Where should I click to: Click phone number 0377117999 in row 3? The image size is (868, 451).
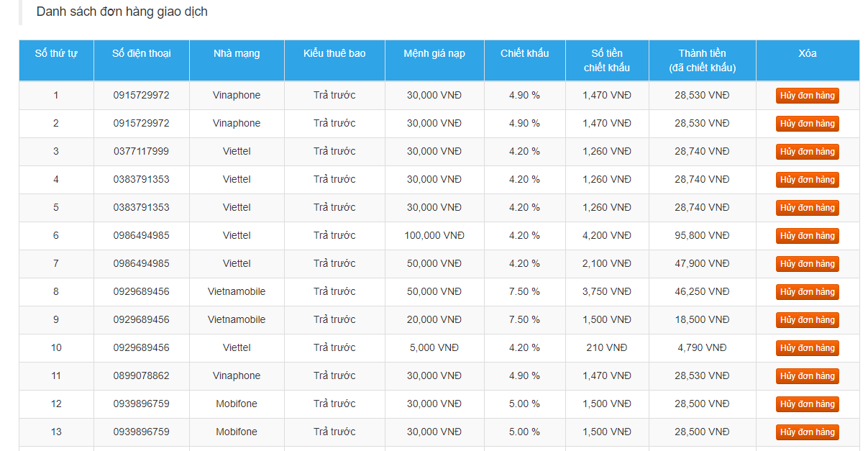[x=142, y=152]
